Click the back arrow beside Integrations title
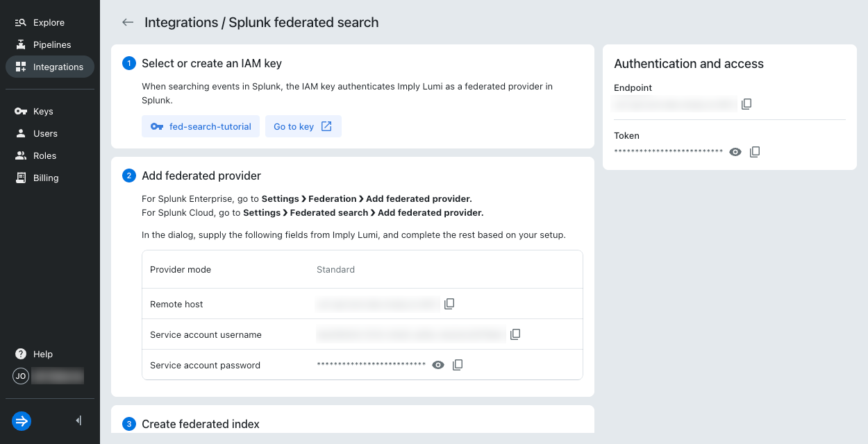This screenshot has width=868, height=444. (x=128, y=22)
